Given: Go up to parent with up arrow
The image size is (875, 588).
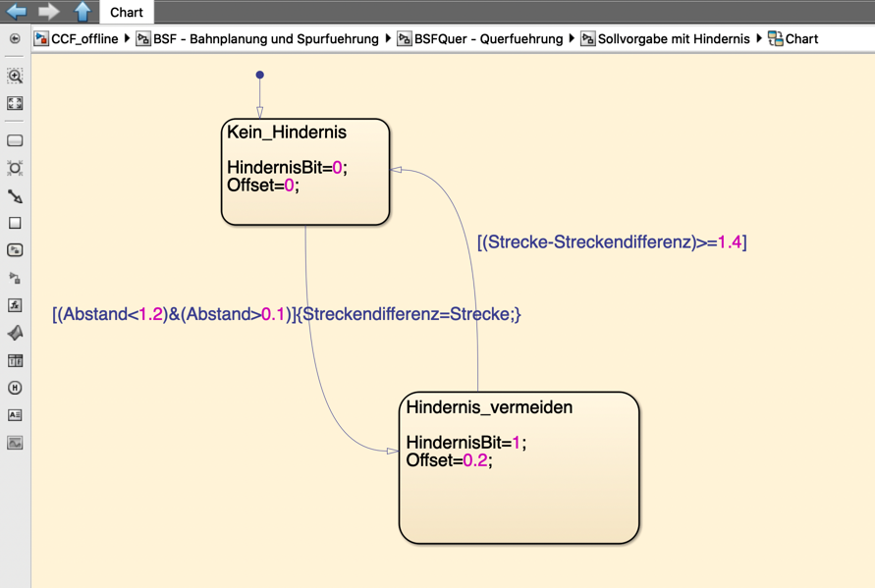Looking at the screenshot, I should pos(82,12).
